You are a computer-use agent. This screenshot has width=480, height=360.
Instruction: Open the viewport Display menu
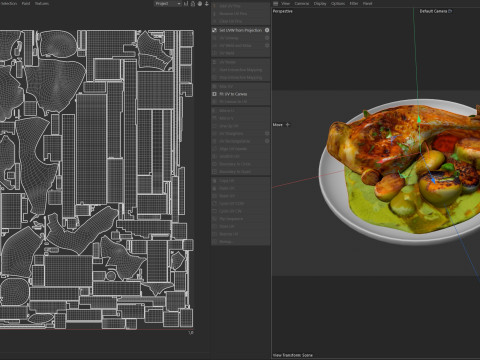tap(320, 4)
